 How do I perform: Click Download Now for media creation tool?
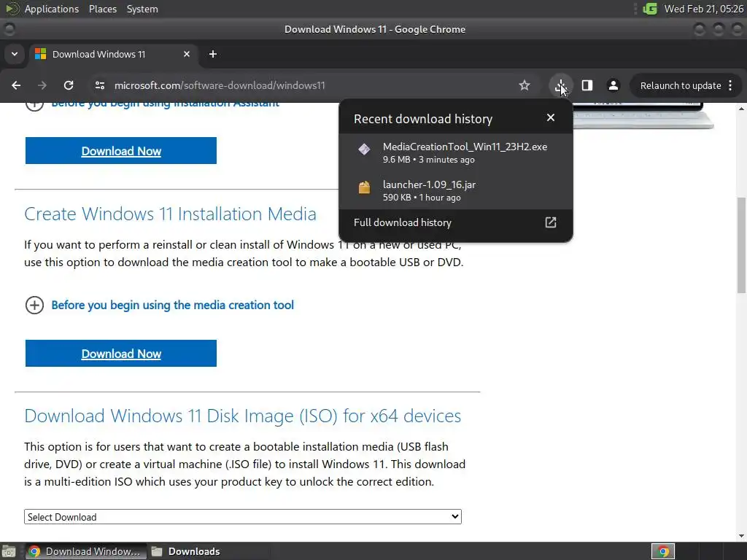(x=121, y=354)
